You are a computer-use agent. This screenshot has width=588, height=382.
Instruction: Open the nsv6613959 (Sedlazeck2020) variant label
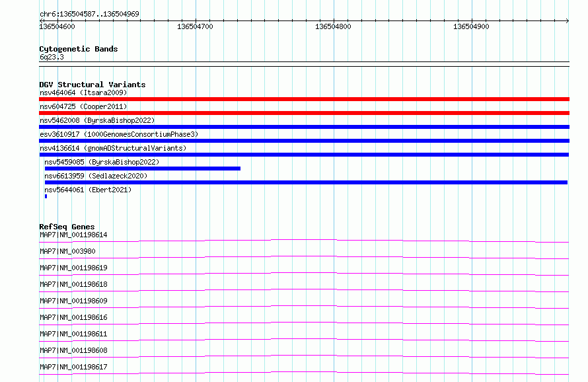click(96, 176)
